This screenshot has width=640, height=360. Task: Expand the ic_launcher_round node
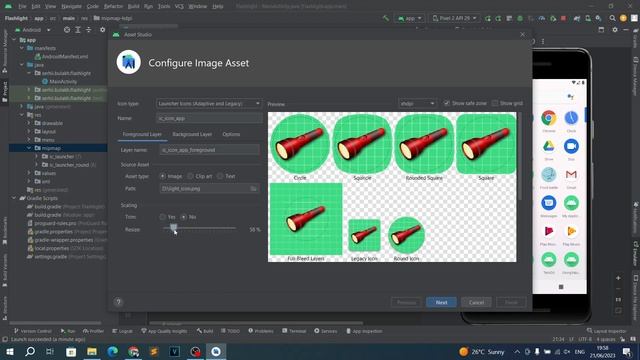tap(37, 165)
